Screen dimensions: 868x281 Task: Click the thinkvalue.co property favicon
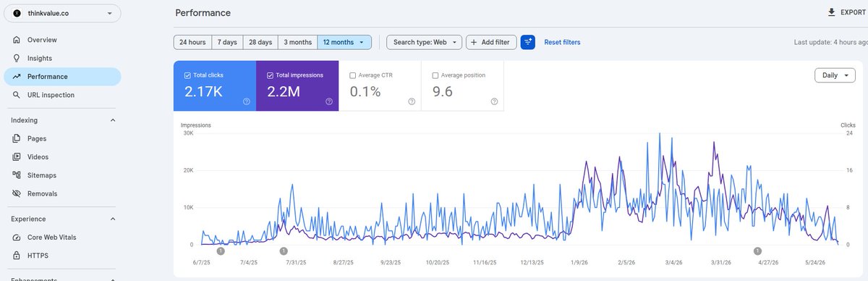17,13
